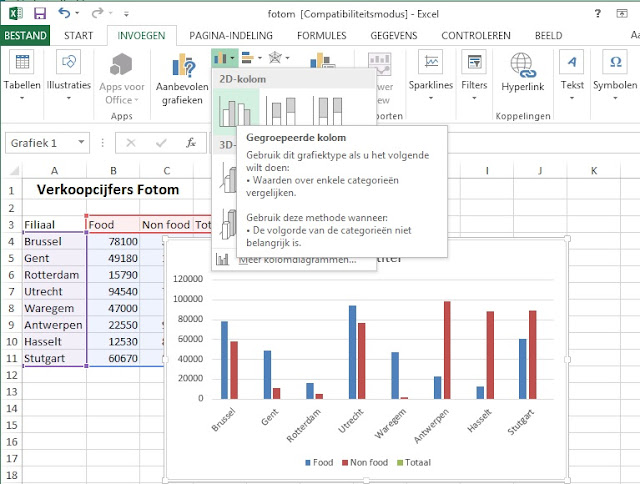Viewport: 640px width, 484px height.
Task: Pick the second-row 3D column thumbnail
Action: pos(228,224)
